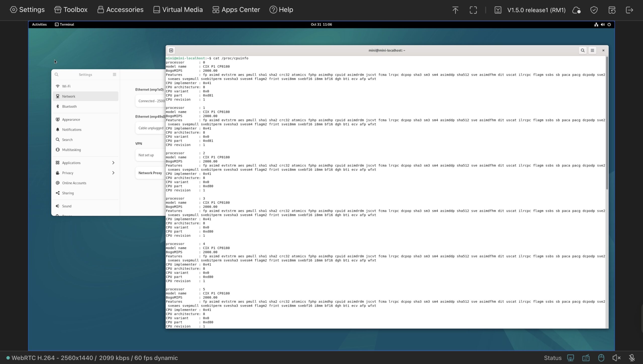Screen dimensions: 643x364
Task: Click the fullscreen icon in top bar
Action: 473,10
